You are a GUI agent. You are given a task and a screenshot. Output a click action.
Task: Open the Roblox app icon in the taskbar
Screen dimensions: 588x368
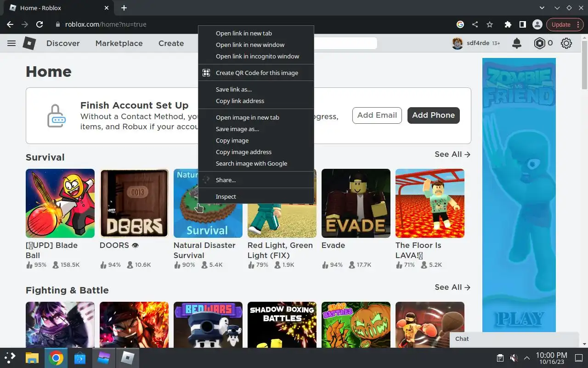coord(127,357)
